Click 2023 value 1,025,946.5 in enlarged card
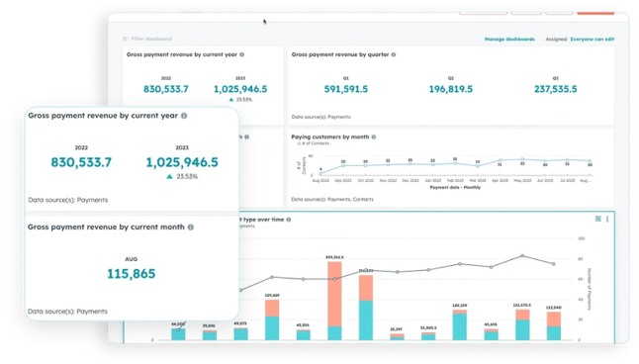The image size is (639, 364). (182, 162)
